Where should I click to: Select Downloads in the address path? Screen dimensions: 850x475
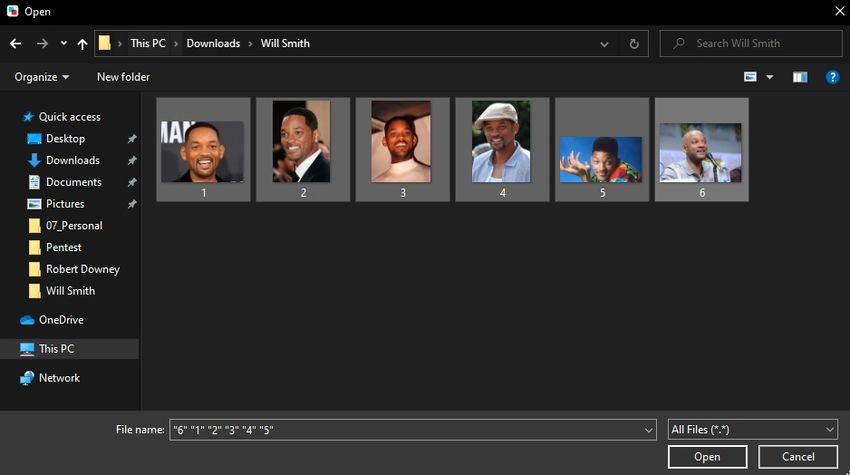pos(213,43)
